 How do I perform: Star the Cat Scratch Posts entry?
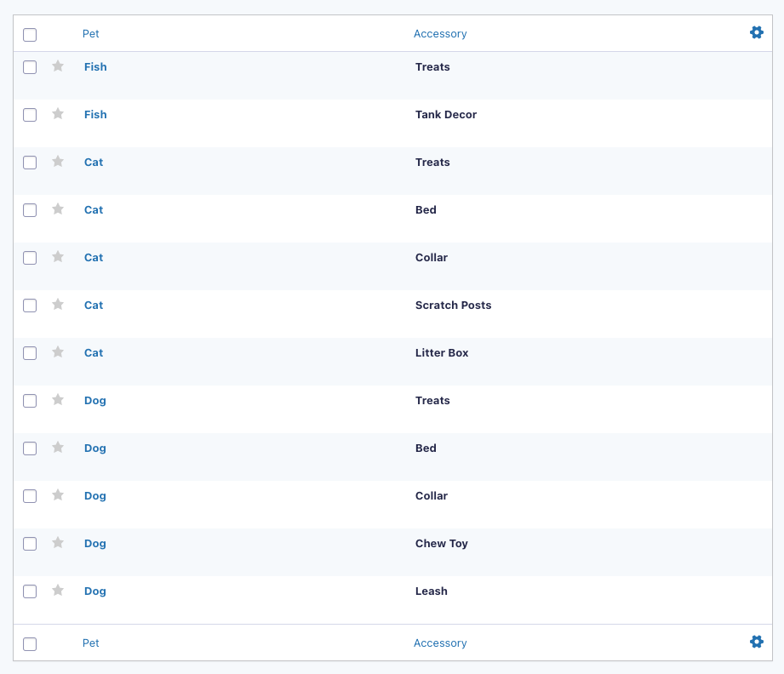pos(58,304)
